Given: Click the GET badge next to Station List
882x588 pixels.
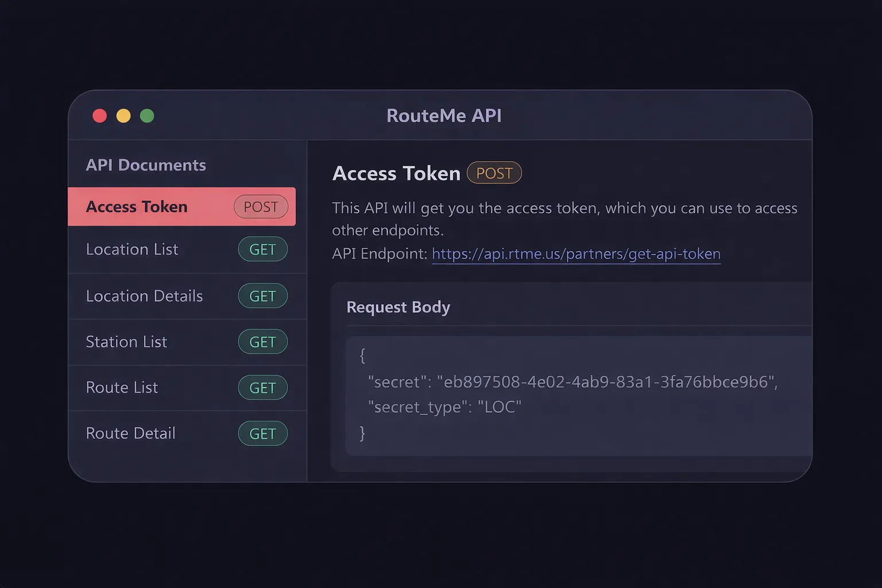Looking at the screenshot, I should 262,342.
